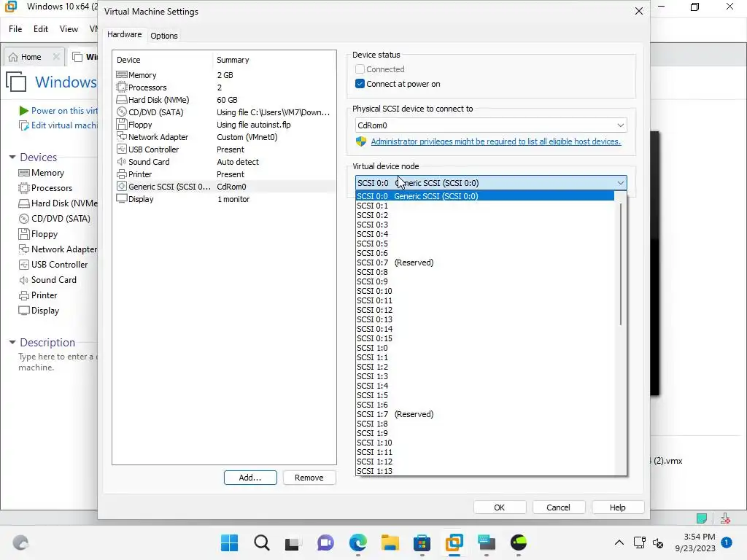Select the Printer icon in Hardware list
747x560 pixels.
122,174
